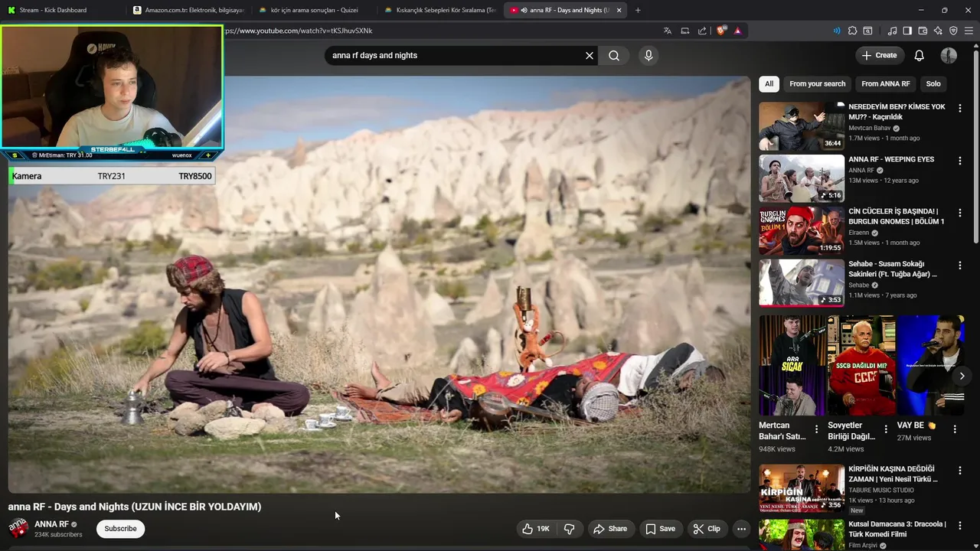Open ANNA RF channel avatar
This screenshot has height=551, width=980.
[x=18, y=528]
